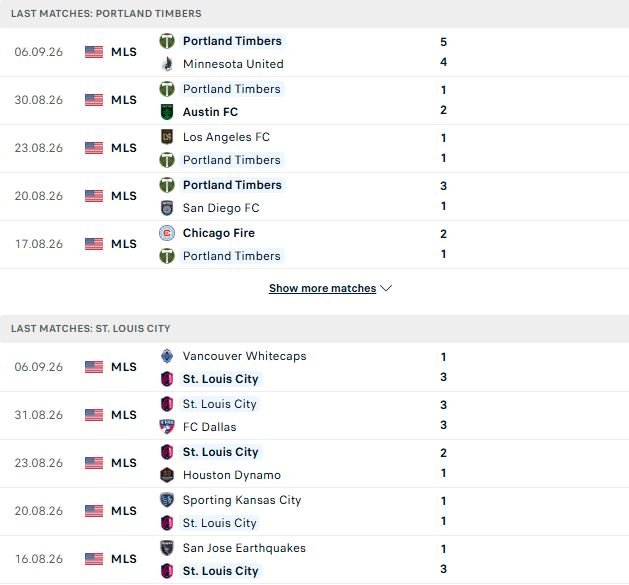The image size is (629, 585).
Task: Click MLS label on 30.08.26 Austin match
Action: tap(124, 100)
